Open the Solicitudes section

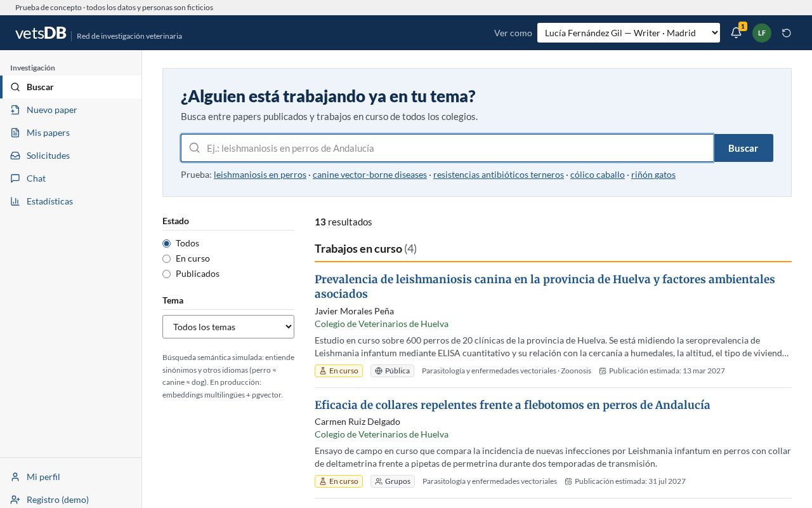click(70, 156)
